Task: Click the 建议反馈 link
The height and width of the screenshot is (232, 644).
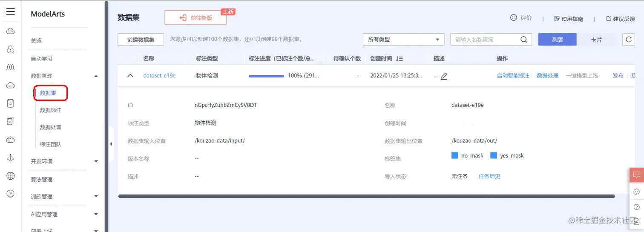Action: (621, 19)
